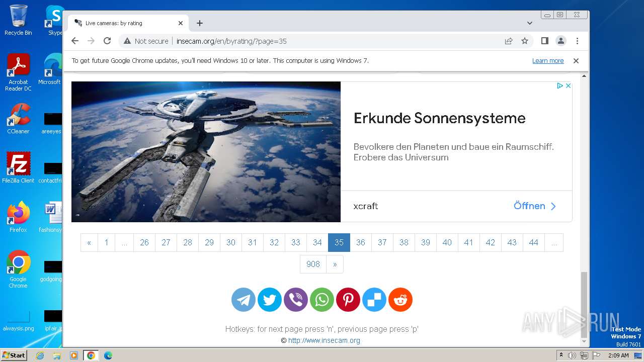
Task: Share page via Pinterest icon
Action: tap(348, 300)
